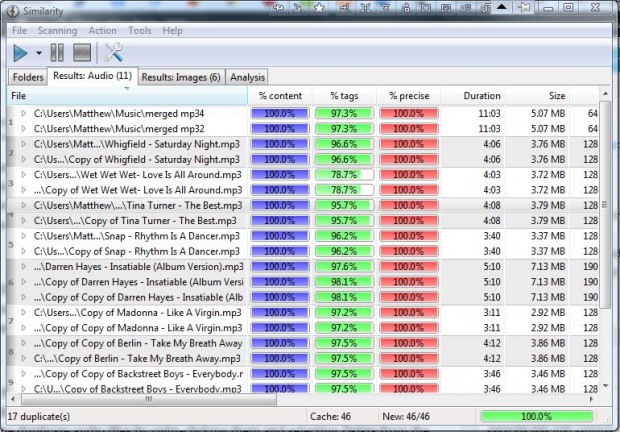
Task: Click the horizontal scrollbar right arrow
Action: (x=591, y=399)
